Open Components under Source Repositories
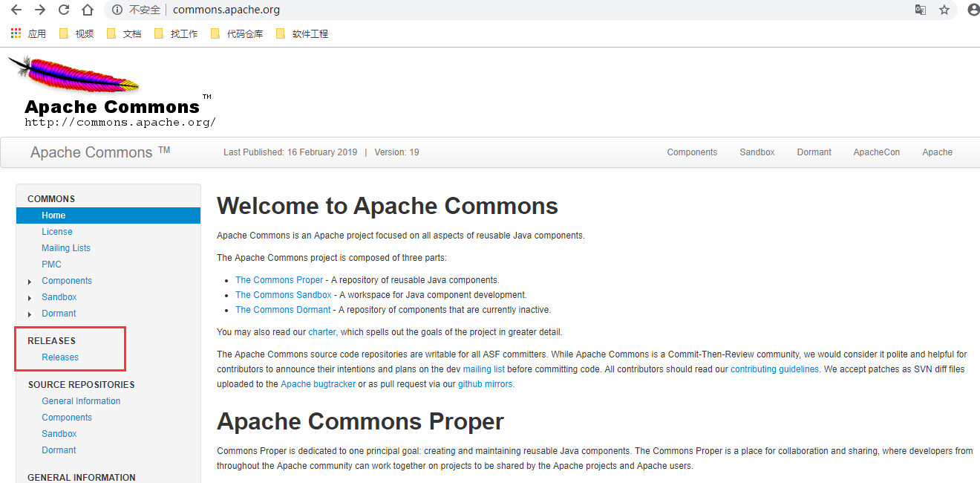This screenshot has height=483, width=980. tap(67, 418)
